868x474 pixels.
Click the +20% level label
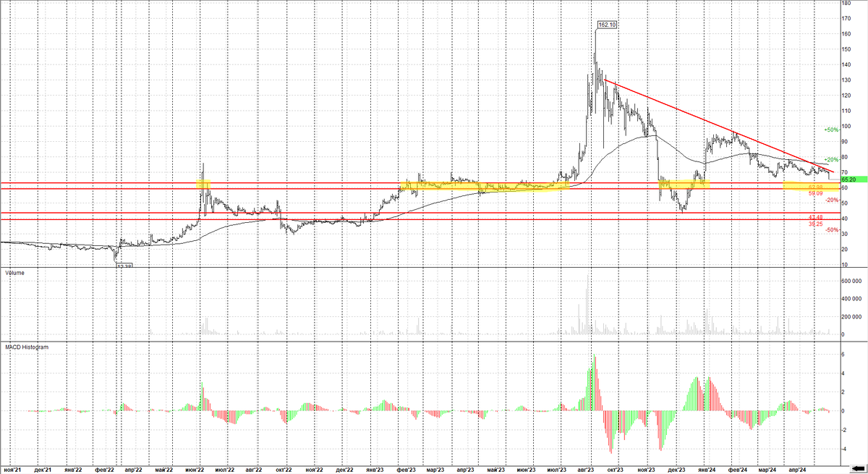click(830, 159)
